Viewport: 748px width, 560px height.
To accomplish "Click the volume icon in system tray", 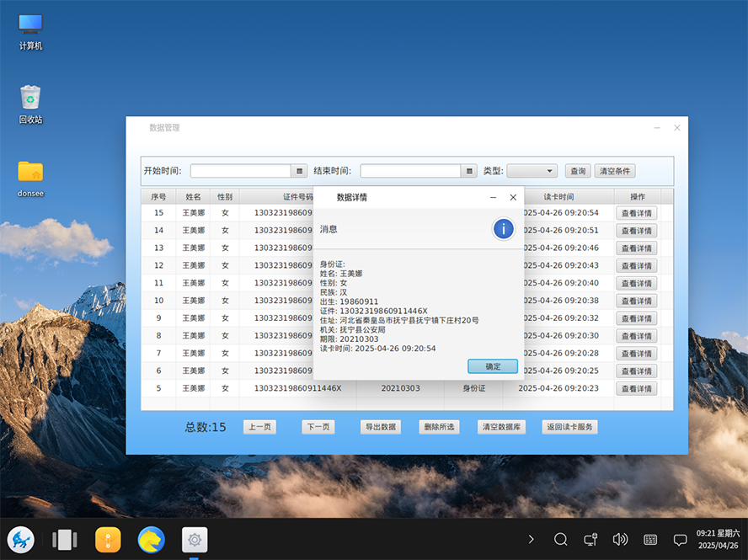I will 620,539.
